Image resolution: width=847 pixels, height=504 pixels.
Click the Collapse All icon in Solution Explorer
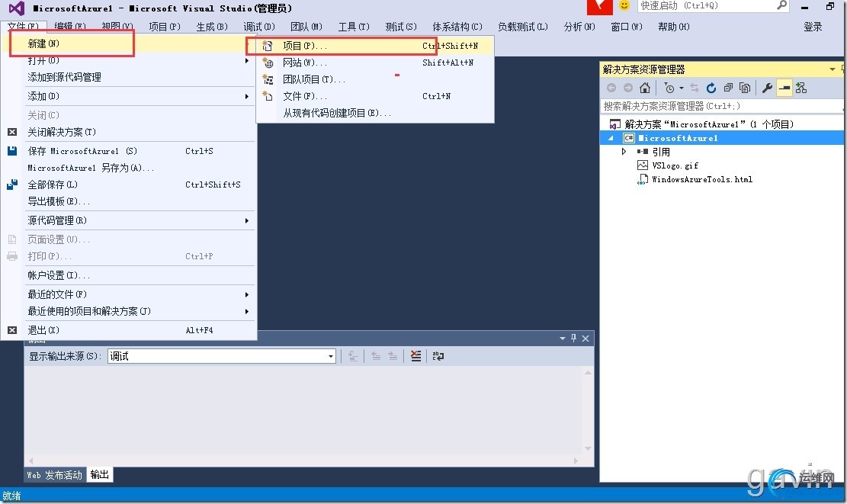tap(728, 88)
